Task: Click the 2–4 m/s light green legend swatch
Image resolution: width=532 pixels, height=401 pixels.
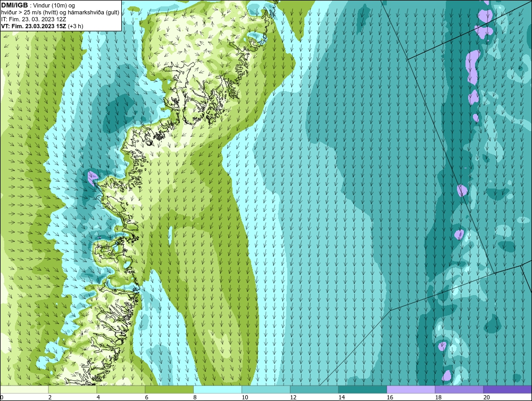Action: coord(72,389)
